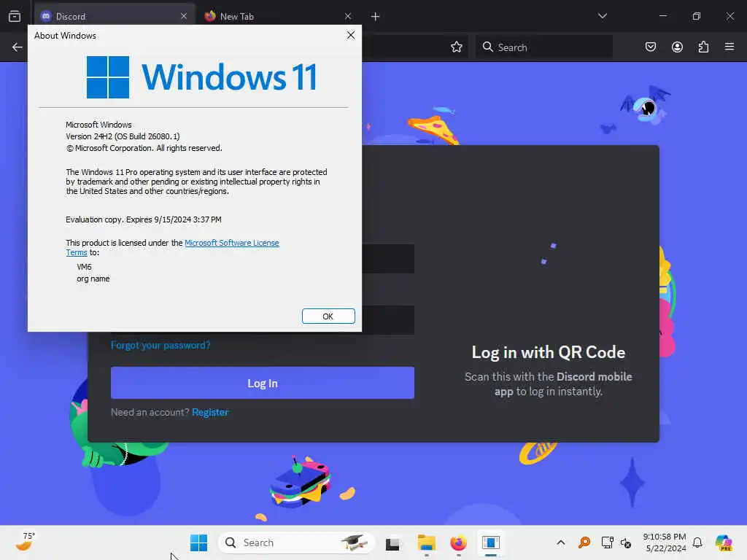
Task: Bookmark this page with the star icon
Action: tap(457, 47)
